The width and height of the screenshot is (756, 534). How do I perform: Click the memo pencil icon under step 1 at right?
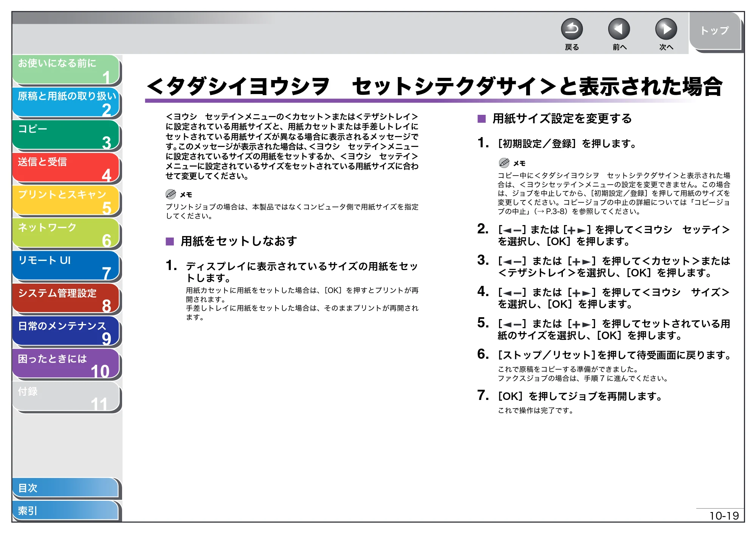504,163
